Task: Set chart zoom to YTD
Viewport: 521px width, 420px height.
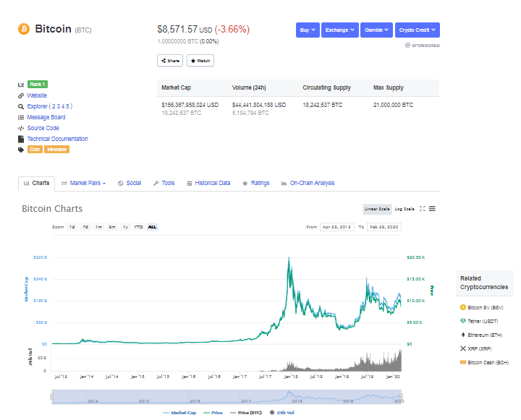Action: pos(138,227)
